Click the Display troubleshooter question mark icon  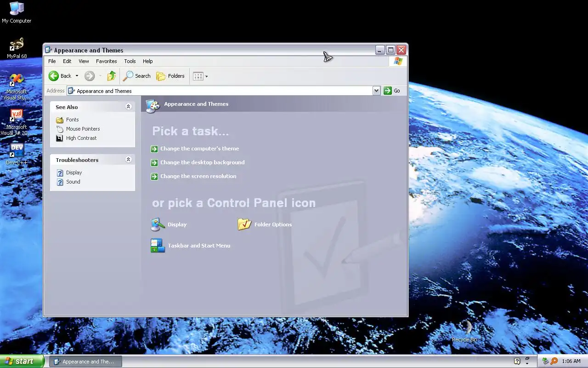tap(60, 172)
